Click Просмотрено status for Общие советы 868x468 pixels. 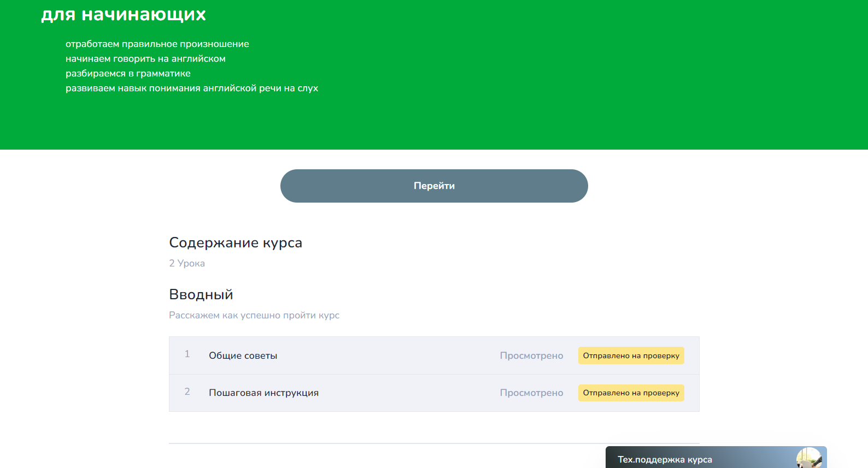[x=531, y=356]
